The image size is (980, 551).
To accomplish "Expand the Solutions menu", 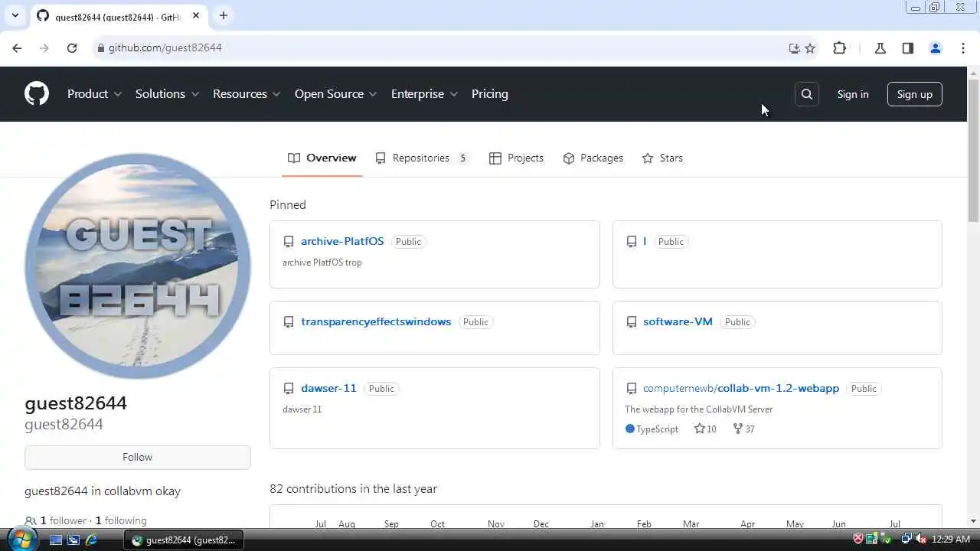I will point(167,94).
